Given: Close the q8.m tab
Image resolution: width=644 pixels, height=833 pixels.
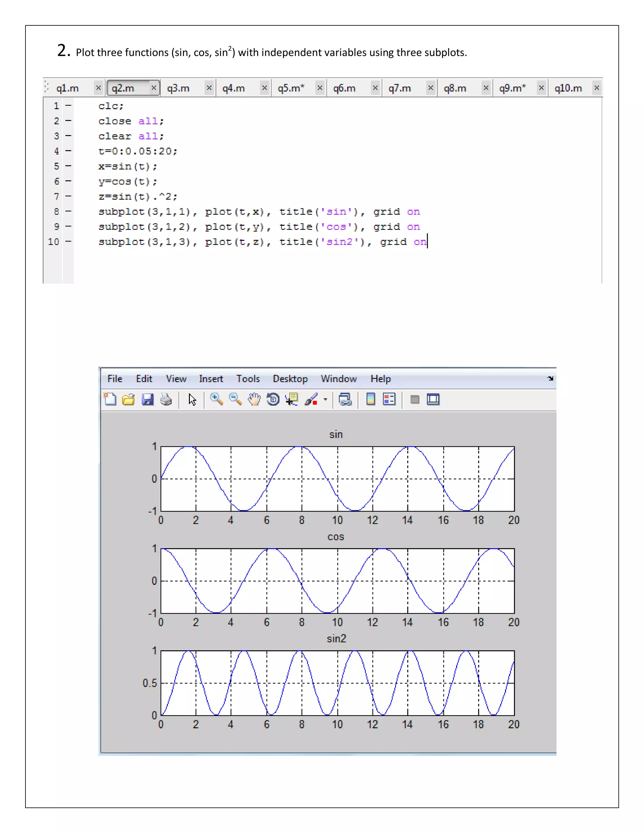Looking at the screenshot, I should coord(486,88).
